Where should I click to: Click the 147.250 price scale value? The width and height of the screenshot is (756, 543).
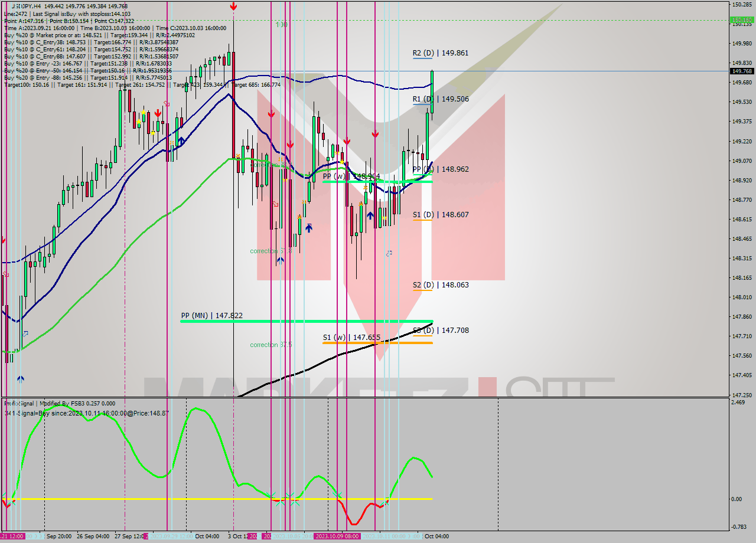click(x=741, y=395)
